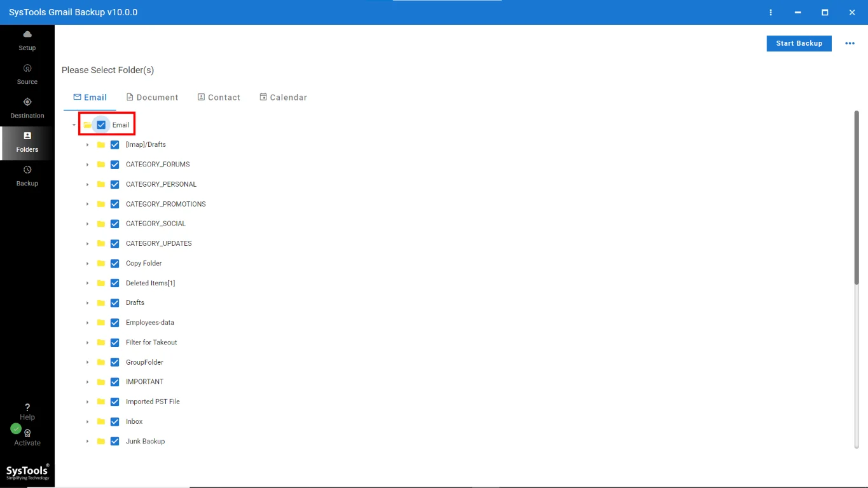Viewport: 868px width, 488px height.
Task: Select the IMPORTANT folder label
Action: [x=144, y=382]
